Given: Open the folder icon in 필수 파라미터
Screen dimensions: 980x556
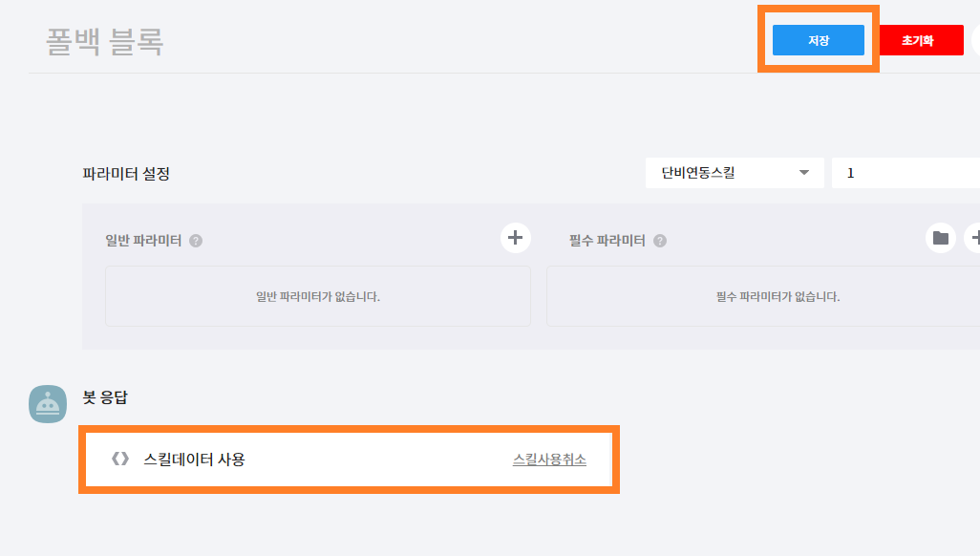Looking at the screenshot, I should [x=941, y=238].
